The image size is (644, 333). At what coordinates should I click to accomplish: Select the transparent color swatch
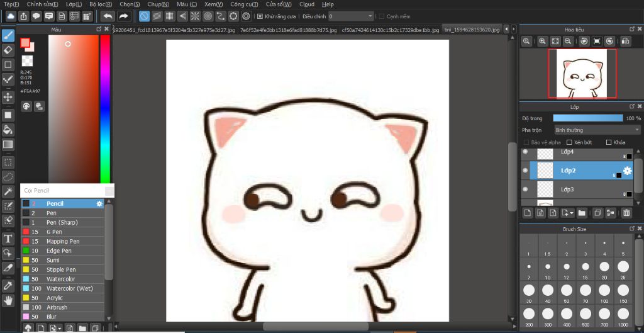27,61
